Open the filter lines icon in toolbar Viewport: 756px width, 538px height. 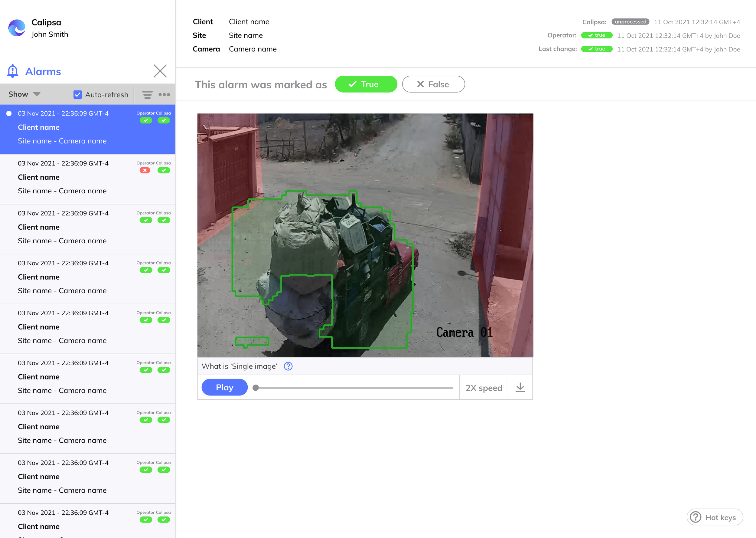pos(147,95)
